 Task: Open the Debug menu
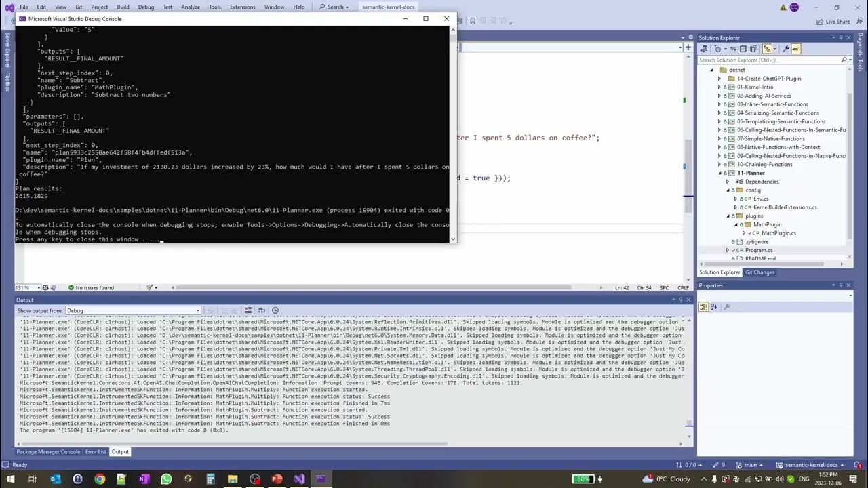(x=146, y=7)
